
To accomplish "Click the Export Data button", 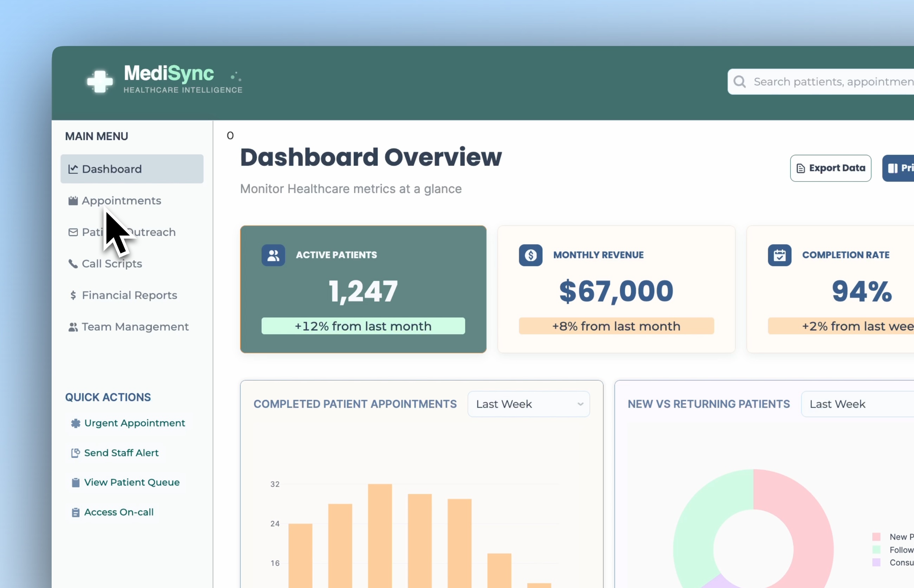I will [x=830, y=168].
